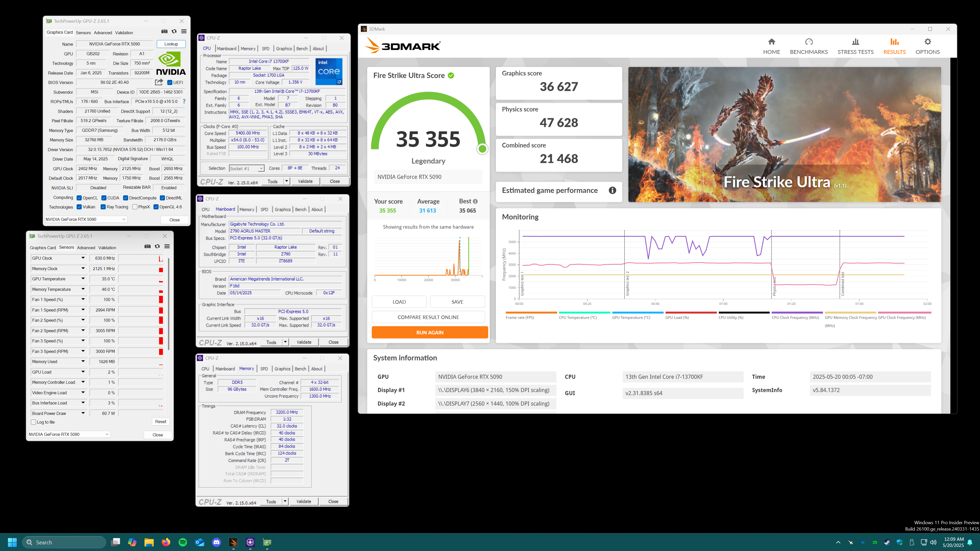Toggle the Ray Tracing checkbox

103,207
